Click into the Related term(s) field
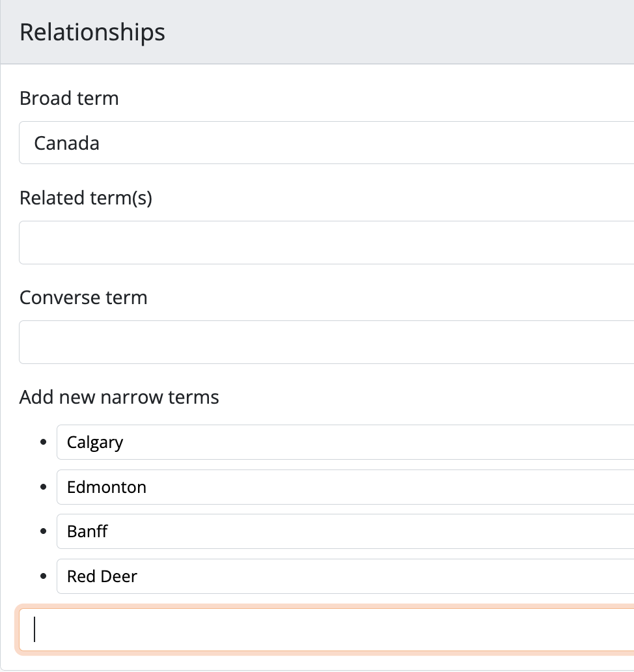Image resolution: width=634 pixels, height=672 pixels. coord(325,242)
